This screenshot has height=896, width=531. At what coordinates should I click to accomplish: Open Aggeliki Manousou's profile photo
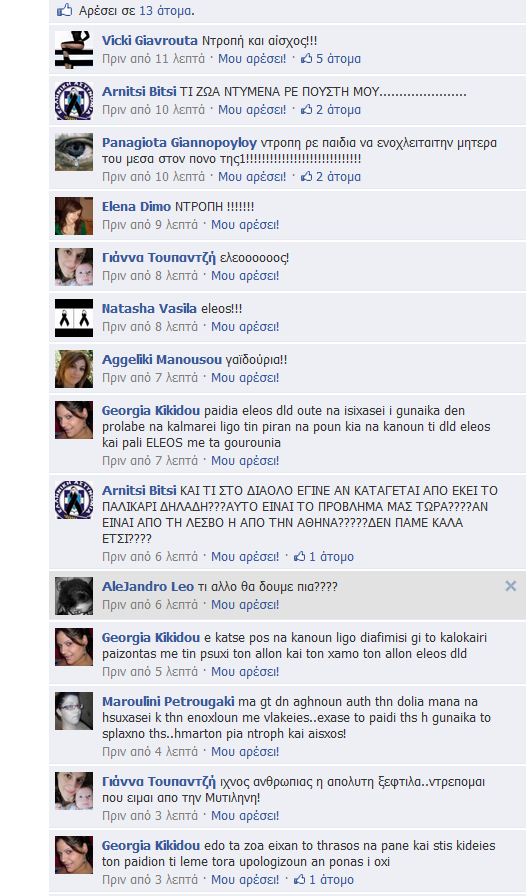pos(74,369)
